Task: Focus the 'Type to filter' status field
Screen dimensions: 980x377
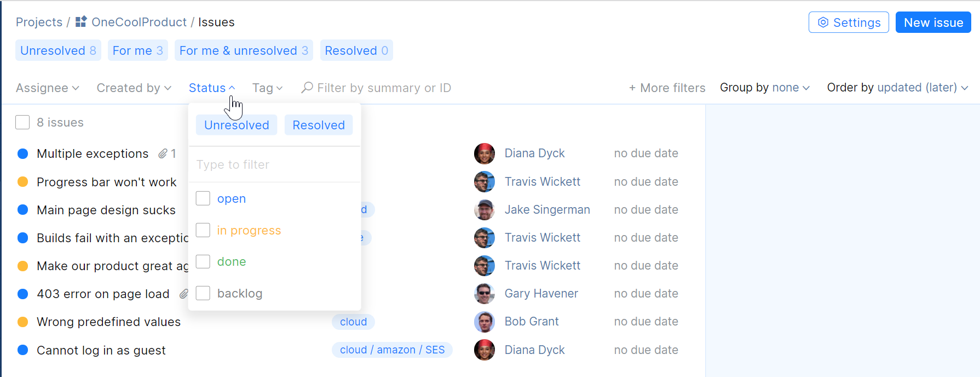Action: pos(274,164)
